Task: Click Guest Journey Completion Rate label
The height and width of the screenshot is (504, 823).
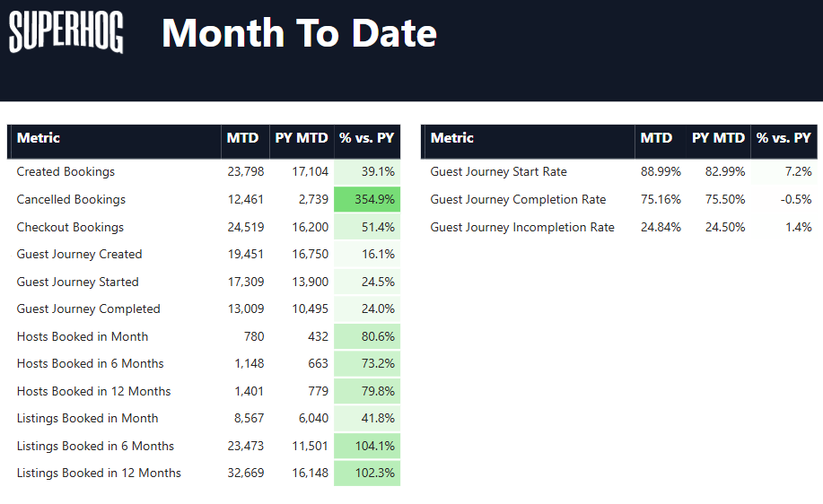Action: click(x=518, y=200)
